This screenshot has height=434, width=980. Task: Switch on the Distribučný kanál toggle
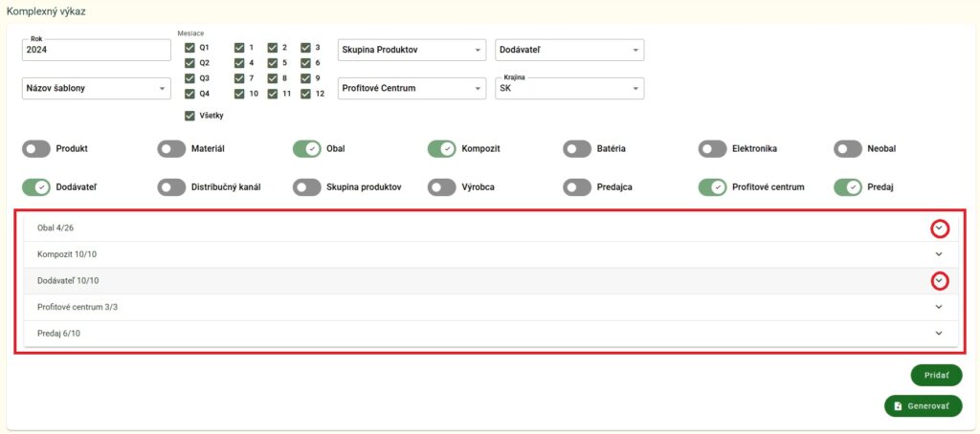coord(171,187)
